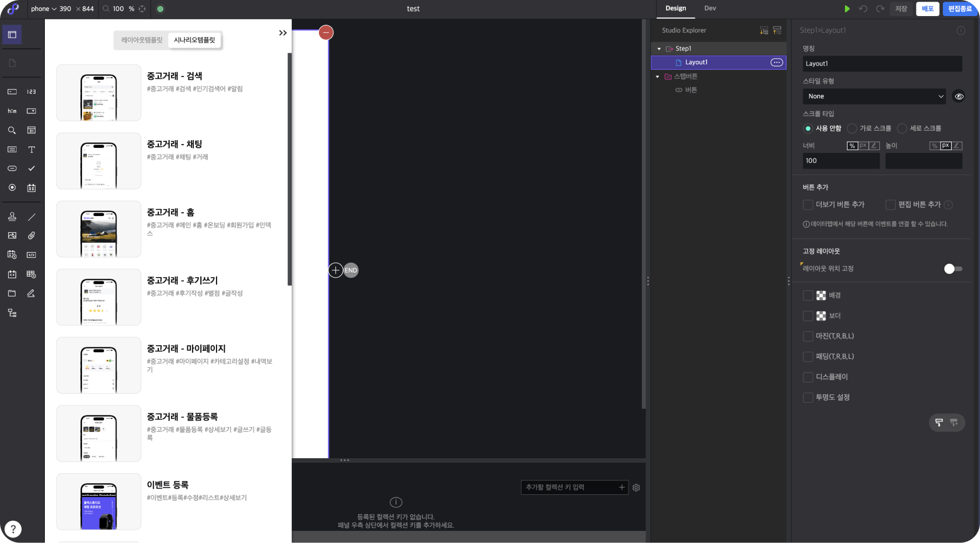
Task: Open collection key settings gear
Action: [x=636, y=488]
